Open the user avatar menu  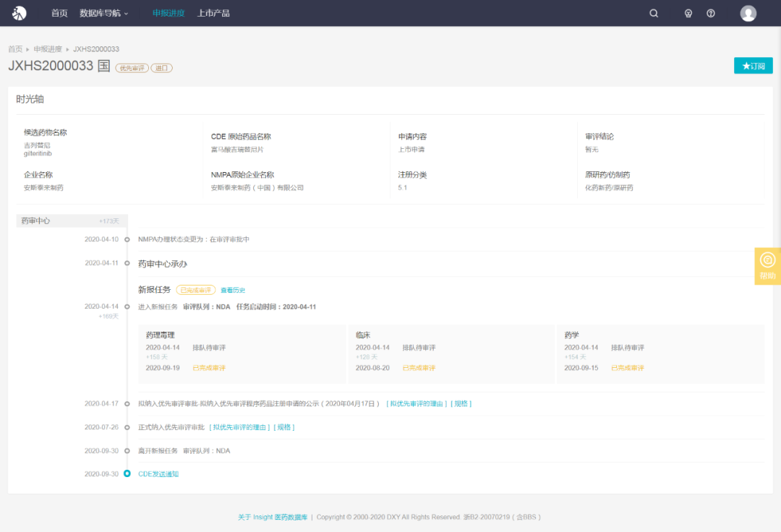748,14
